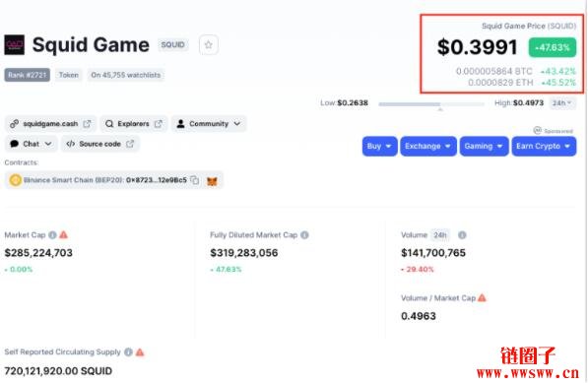
Task: Expand the Chat dropdown
Action: [32, 144]
